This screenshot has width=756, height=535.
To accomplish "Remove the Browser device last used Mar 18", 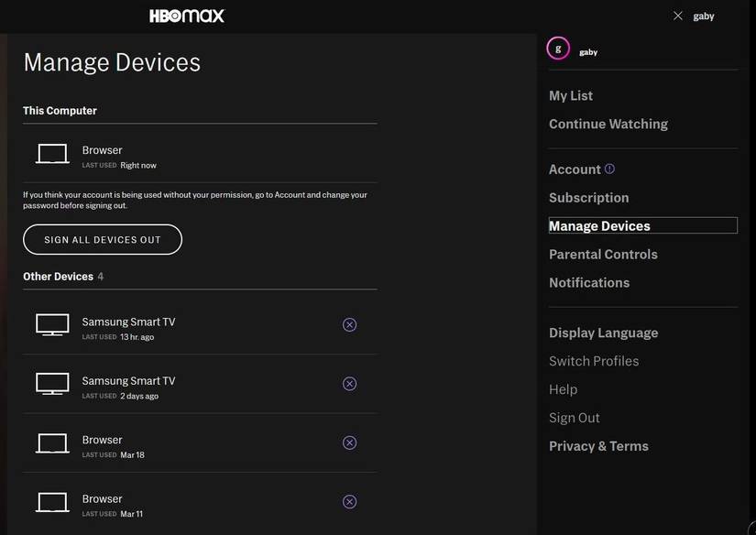I will pos(349,442).
